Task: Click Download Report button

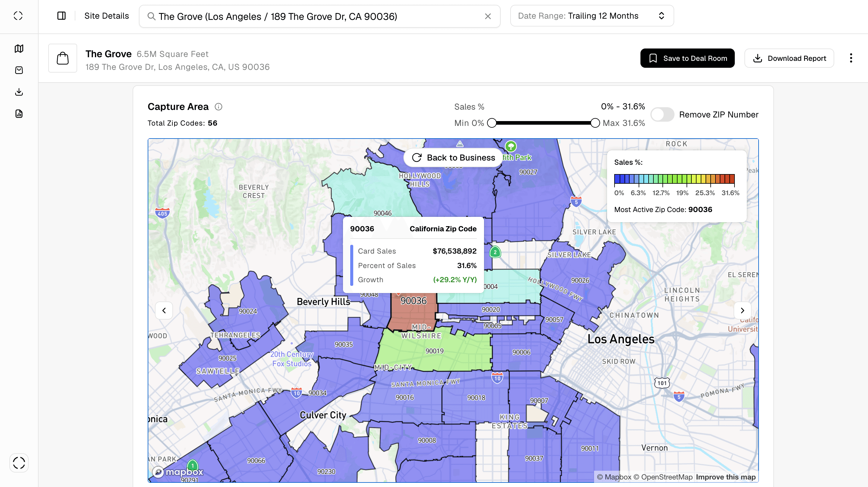Action: pyautogui.click(x=789, y=58)
